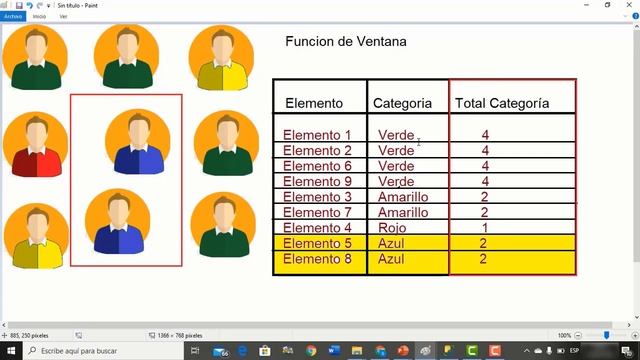Click the zoom out minus button
This screenshot has width=640, height=360.
click(578, 336)
